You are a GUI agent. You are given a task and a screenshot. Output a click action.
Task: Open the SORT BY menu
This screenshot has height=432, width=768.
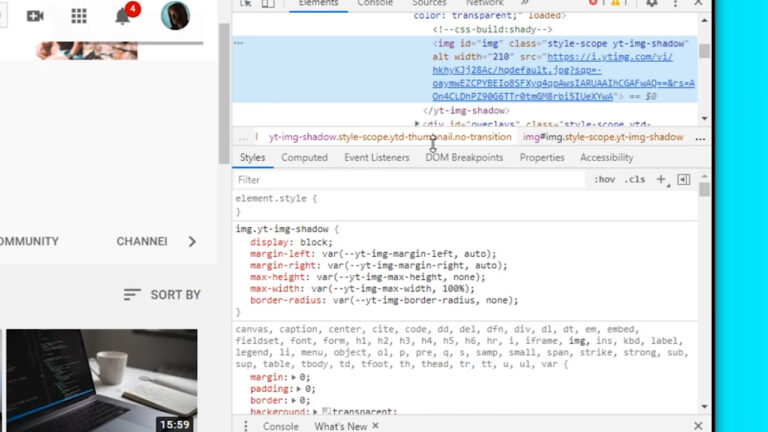162,295
